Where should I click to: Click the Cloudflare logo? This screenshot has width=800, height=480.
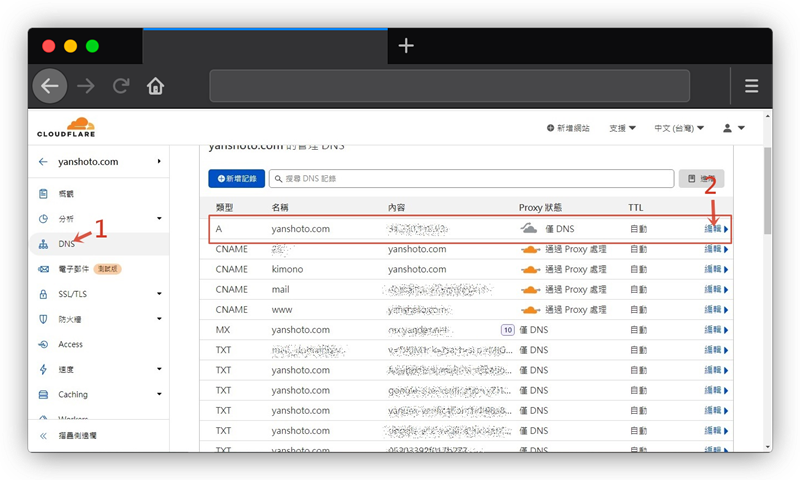[x=66, y=128]
